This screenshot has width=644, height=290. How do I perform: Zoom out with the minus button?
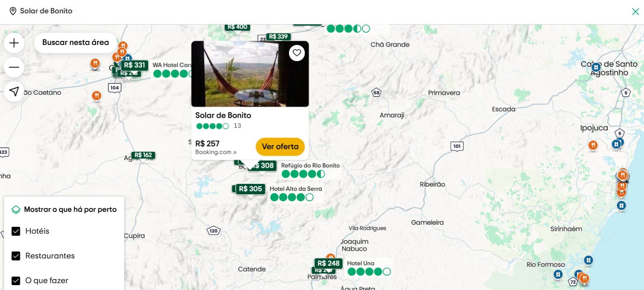(x=14, y=67)
